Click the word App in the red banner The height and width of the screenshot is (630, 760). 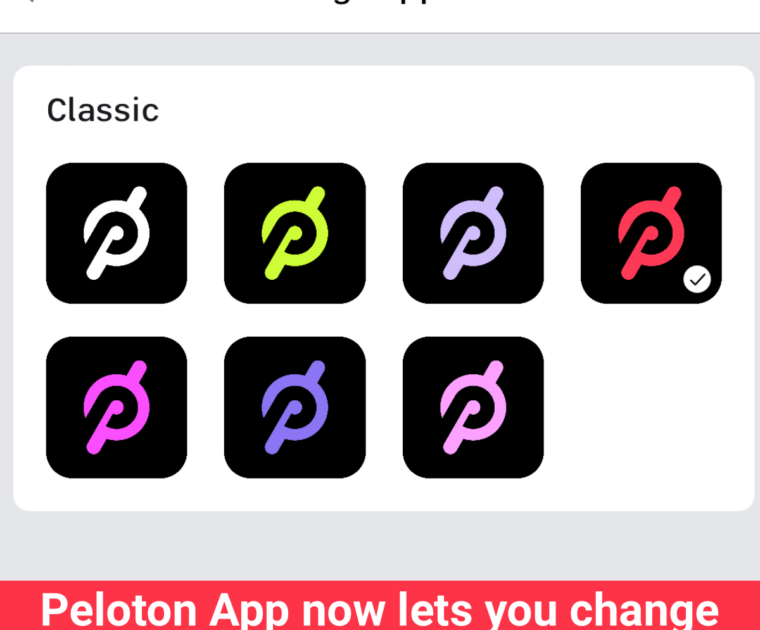pyautogui.click(x=249, y=612)
